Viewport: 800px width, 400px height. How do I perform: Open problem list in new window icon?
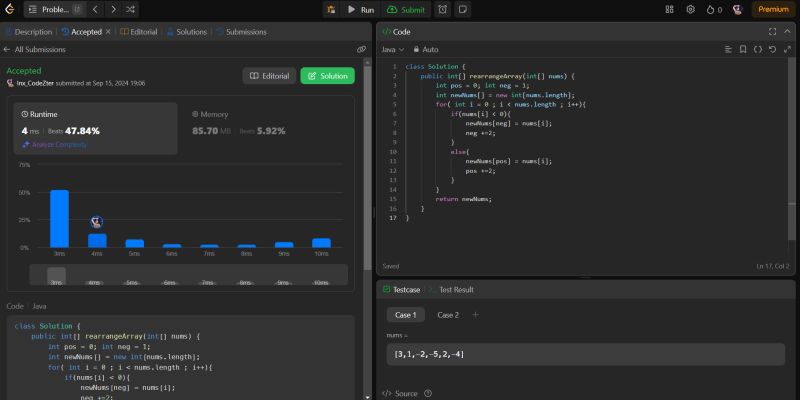pos(77,9)
